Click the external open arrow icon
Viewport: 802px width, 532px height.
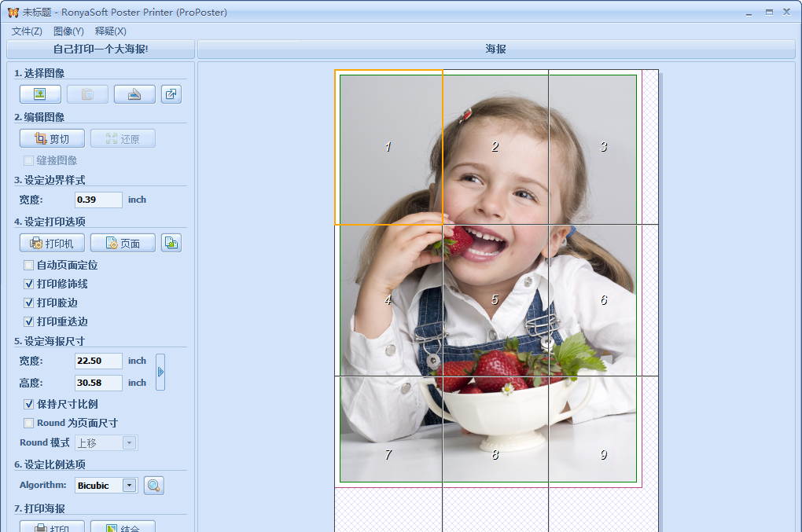coord(171,94)
